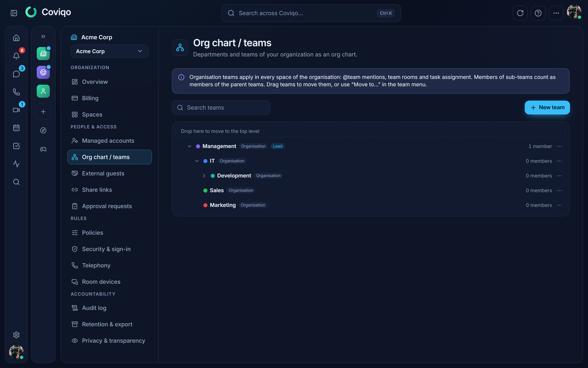
Task: Click the refresh icon in header
Action: point(520,13)
